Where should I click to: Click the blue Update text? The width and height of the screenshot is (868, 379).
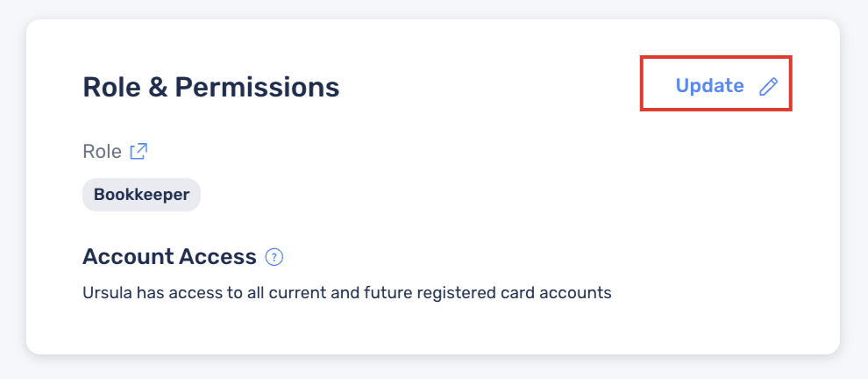coord(709,85)
